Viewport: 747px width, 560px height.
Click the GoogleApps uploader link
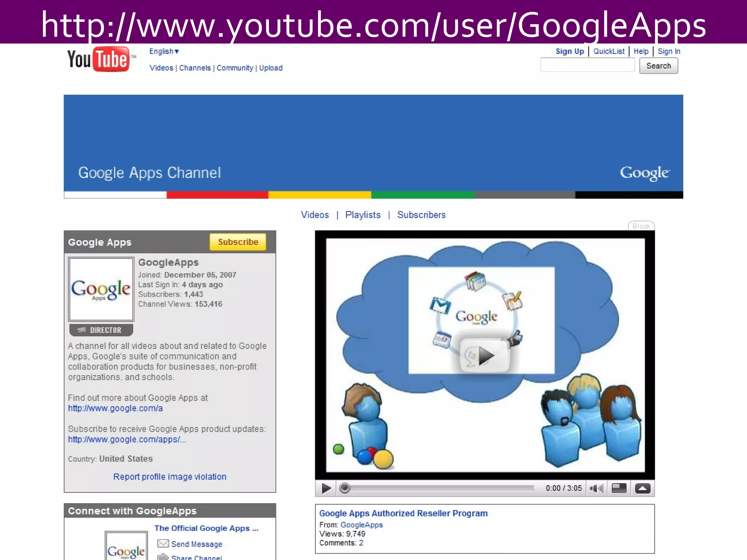pos(361,525)
